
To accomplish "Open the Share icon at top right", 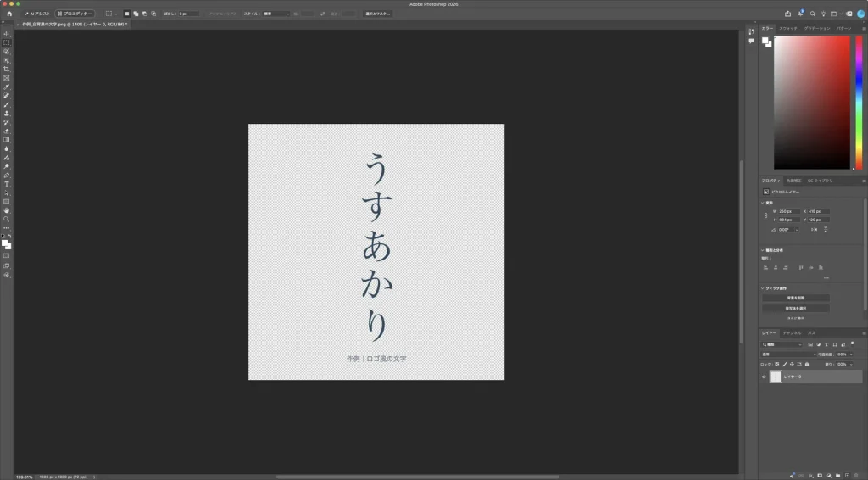I will pyautogui.click(x=787, y=14).
